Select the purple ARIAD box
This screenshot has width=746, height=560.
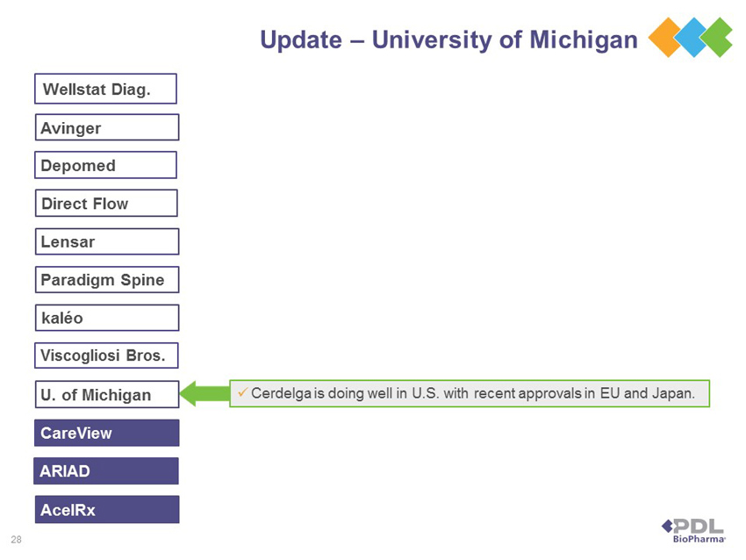coord(106,471)
